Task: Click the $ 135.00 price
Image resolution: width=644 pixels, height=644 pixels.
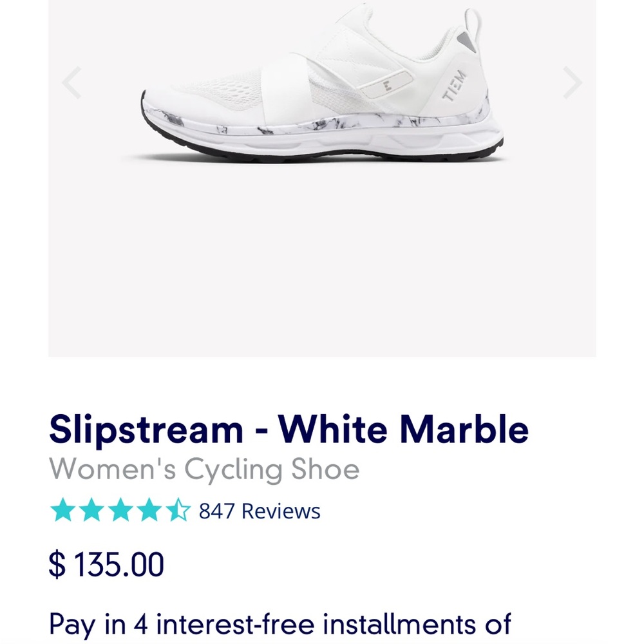Action: point(106,565)
